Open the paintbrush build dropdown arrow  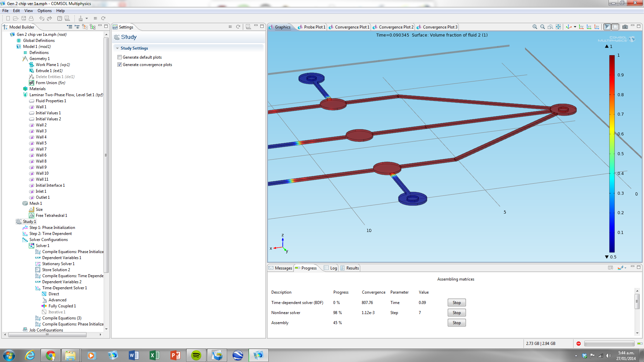(x=87, y=18)
